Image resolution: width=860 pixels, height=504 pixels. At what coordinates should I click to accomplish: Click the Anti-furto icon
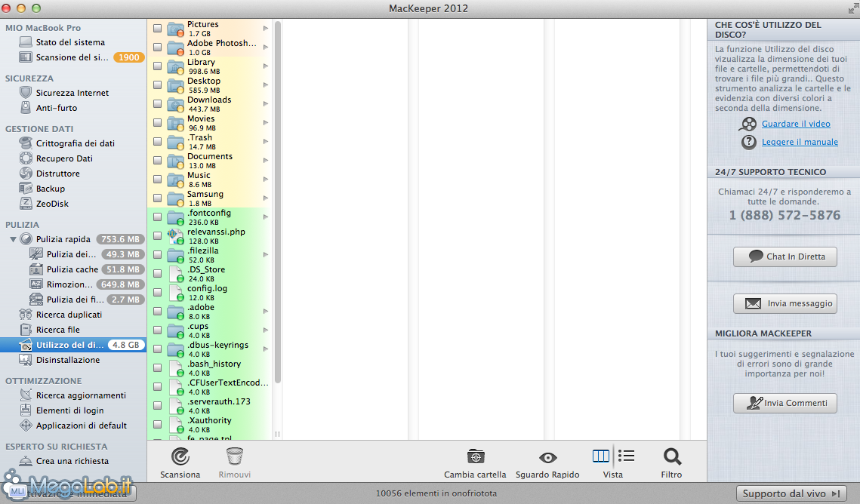tap(25, 108)
